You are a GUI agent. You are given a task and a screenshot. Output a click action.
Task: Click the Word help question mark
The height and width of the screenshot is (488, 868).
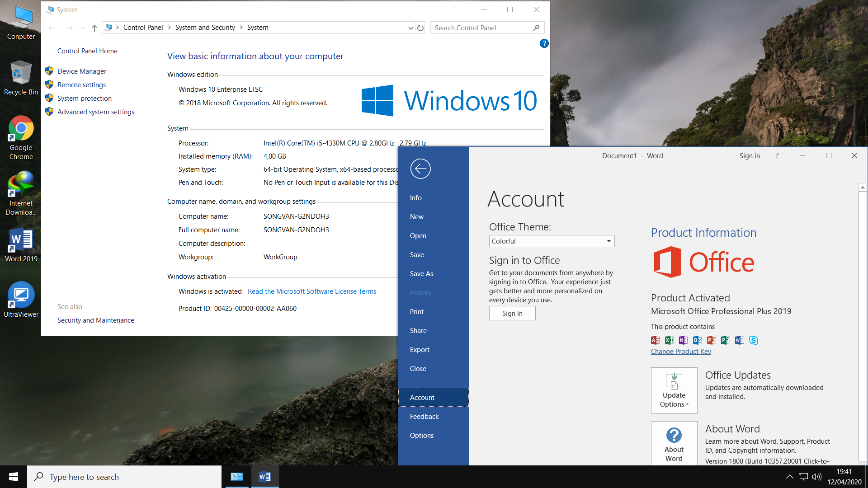pos(777,156)
